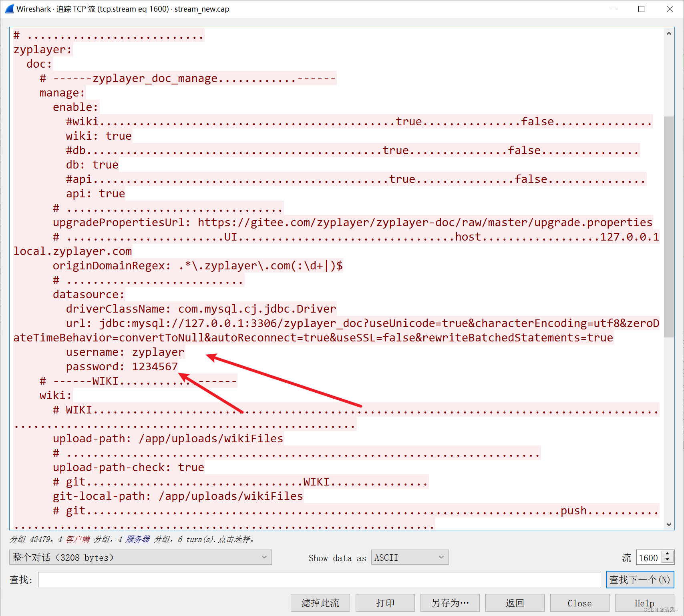Click the '# ------zyplayer_doc_manage' comment line
The width and height of the screenshot is (684, 616).
pyautogui.click(x=188, y=78)
